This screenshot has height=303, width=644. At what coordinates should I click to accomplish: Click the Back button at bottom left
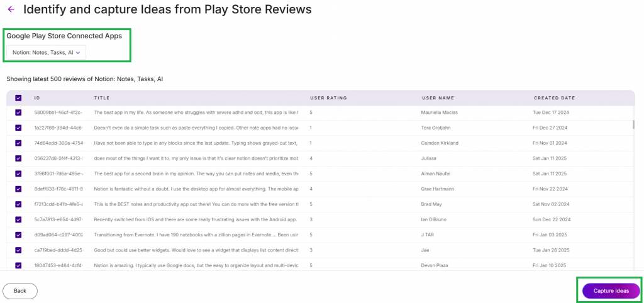point(20,290)
